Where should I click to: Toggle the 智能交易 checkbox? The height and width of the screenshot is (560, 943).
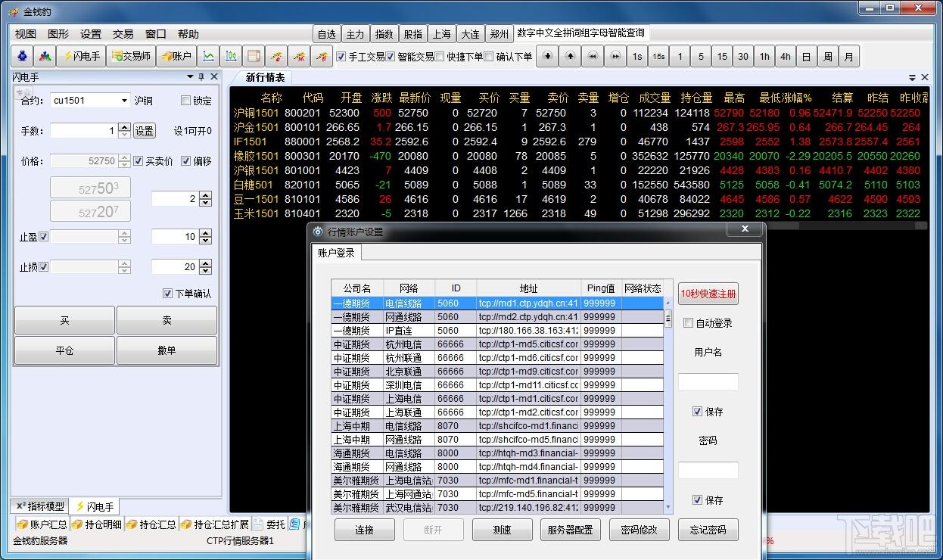[391, 56]
